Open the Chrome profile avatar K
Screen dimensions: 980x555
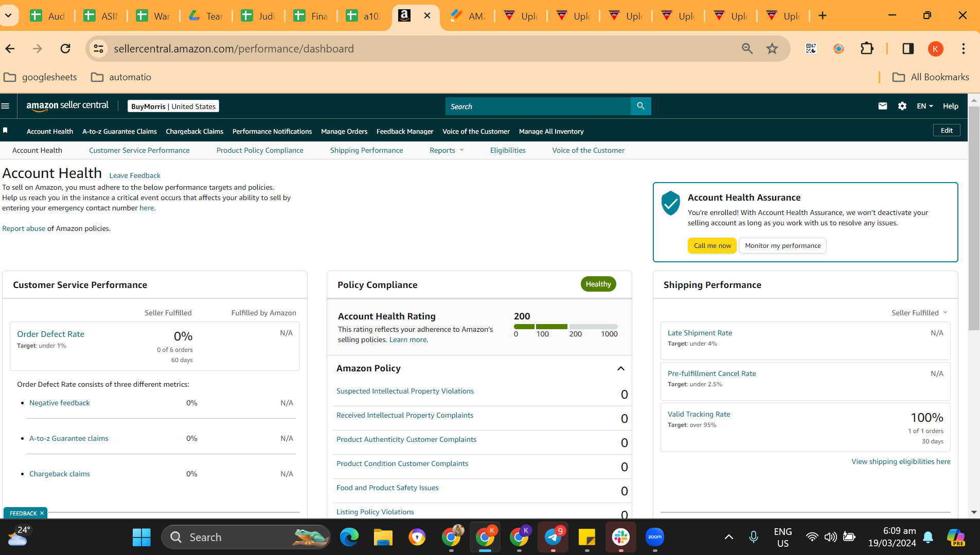point(936,48)
